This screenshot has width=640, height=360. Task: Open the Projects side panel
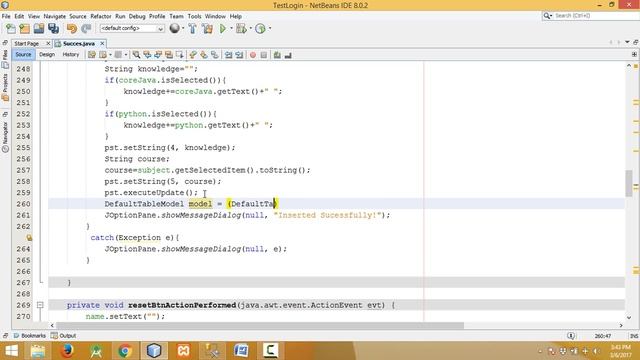coord(5,87)
